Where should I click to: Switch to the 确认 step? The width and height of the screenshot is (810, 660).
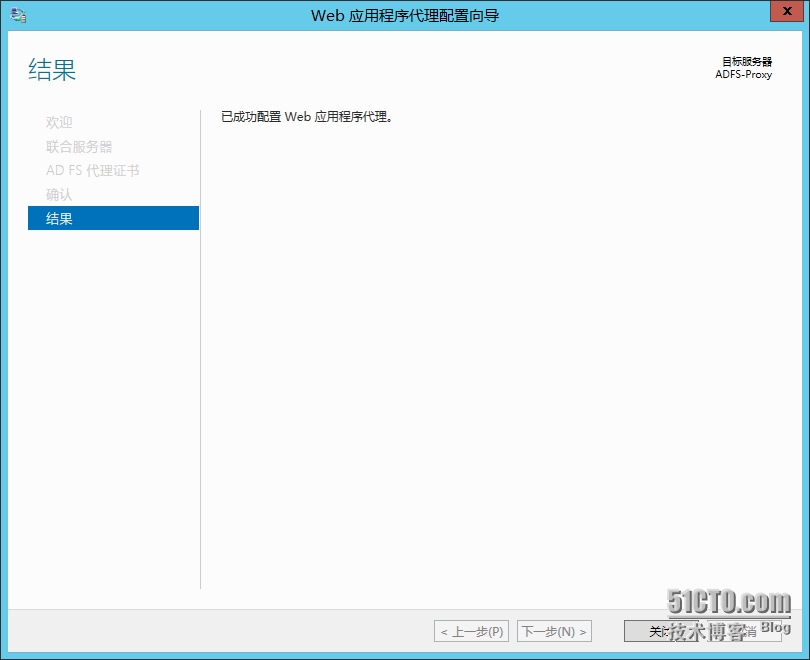59,194
